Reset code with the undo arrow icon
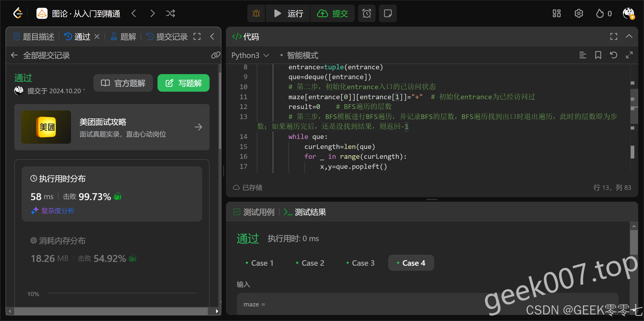 pos(614,55)
